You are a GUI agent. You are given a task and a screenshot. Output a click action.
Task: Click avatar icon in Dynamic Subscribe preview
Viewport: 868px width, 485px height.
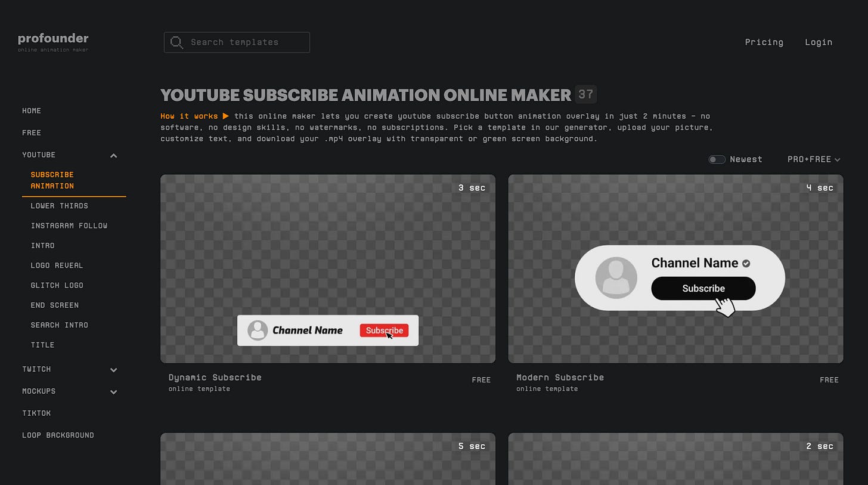tap(258, 330)
